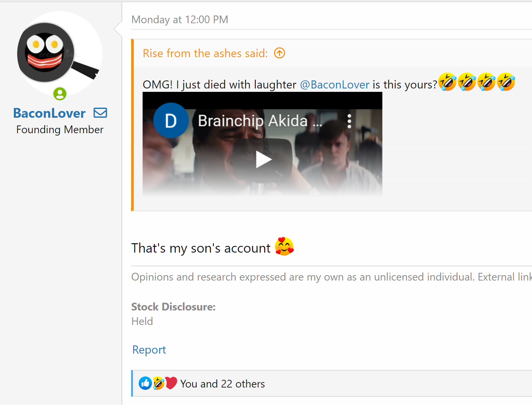The image size is (532, 405).
Task: Click 'Rise from the ashes said:' link
Action: [x=205, y=53]
